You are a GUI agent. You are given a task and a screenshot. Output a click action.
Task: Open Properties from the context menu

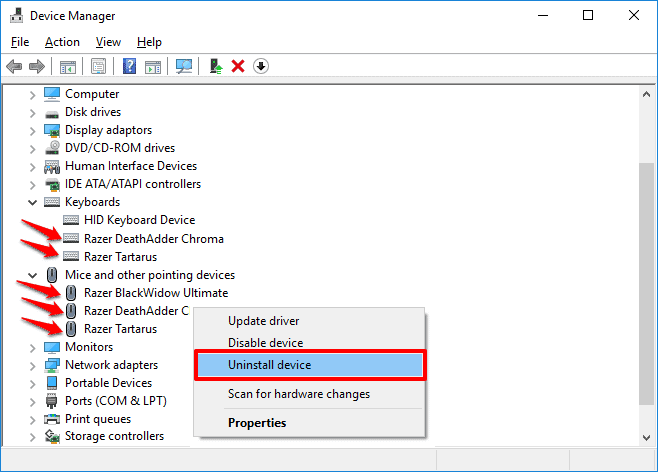coord(310,422)
